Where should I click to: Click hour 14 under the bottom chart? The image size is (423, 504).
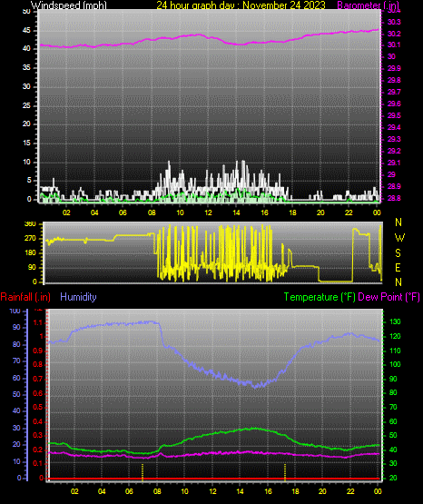[240, 491]
